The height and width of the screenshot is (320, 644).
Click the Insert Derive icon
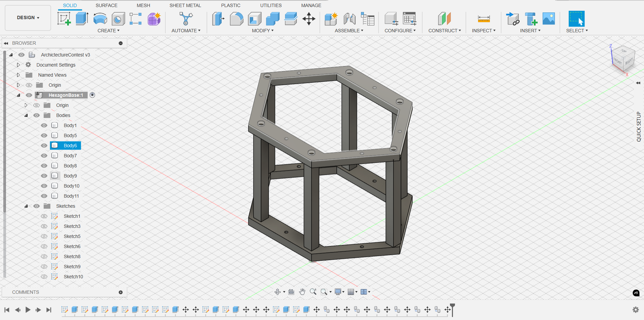513,19
